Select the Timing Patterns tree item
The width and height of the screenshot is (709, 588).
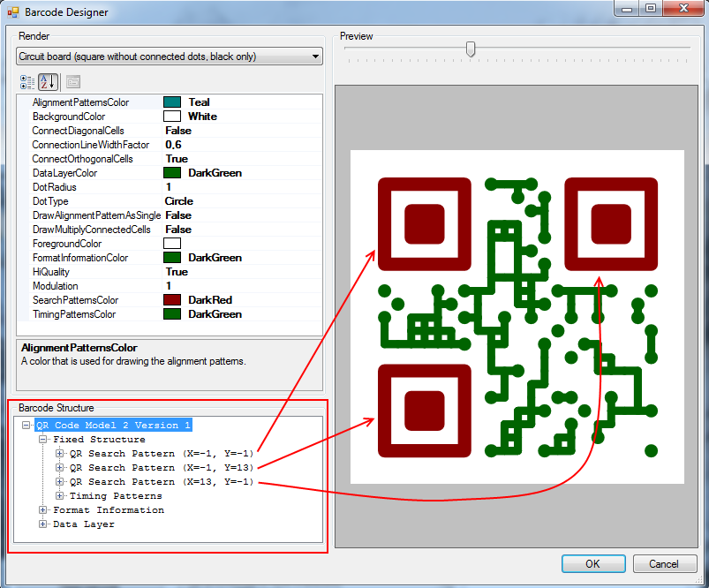116,495
